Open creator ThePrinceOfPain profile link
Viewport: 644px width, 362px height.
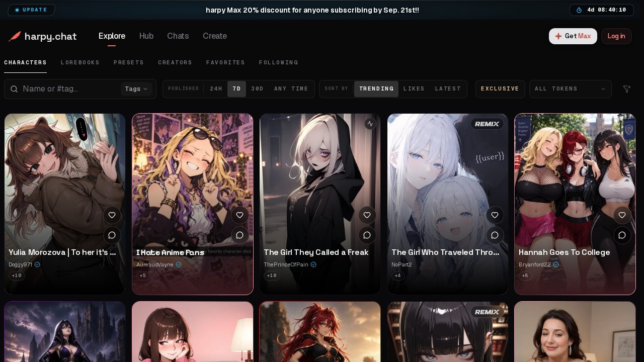tap(286, 264)
